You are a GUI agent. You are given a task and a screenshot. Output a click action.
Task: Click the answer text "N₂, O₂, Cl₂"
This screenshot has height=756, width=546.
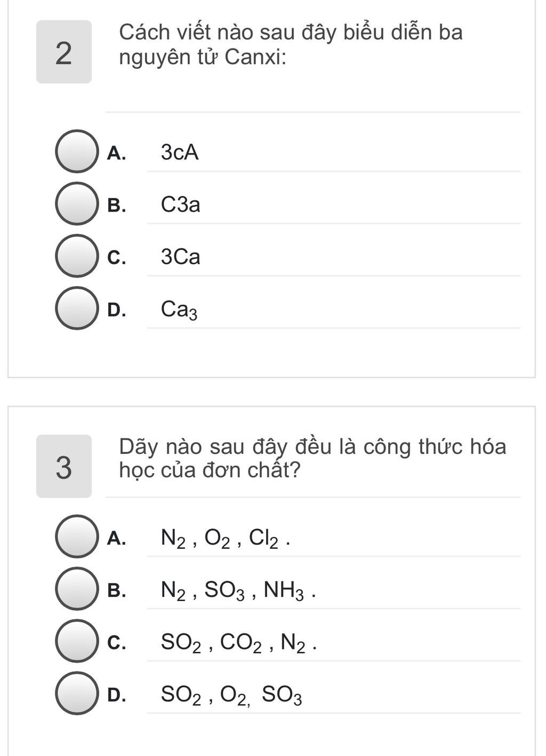tap(225, 538)
